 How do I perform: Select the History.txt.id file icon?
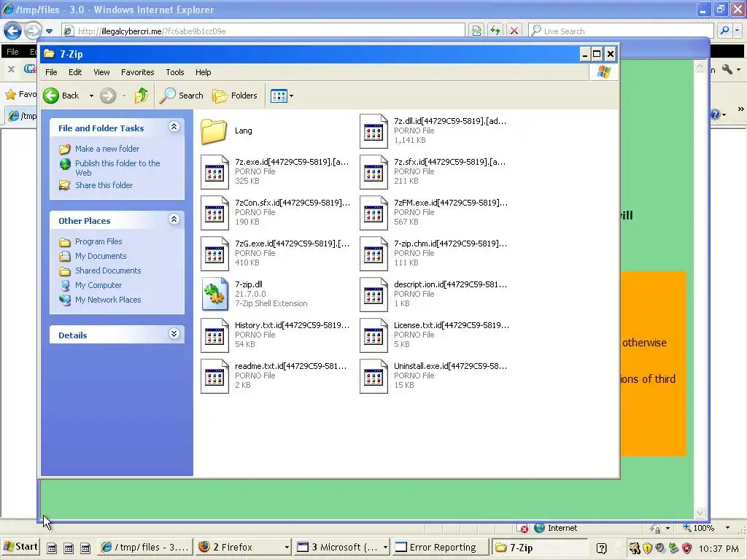pos(214,335)
